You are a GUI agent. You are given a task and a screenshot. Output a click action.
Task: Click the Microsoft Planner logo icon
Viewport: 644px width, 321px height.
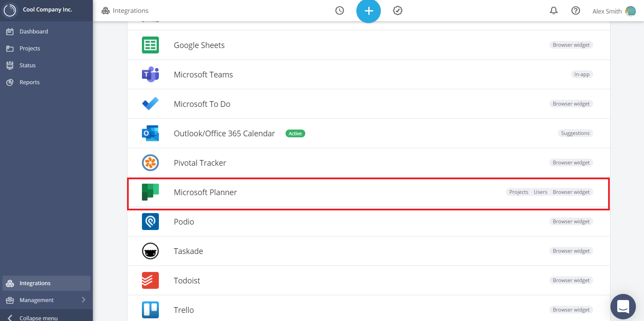click(x=150, y=192)
